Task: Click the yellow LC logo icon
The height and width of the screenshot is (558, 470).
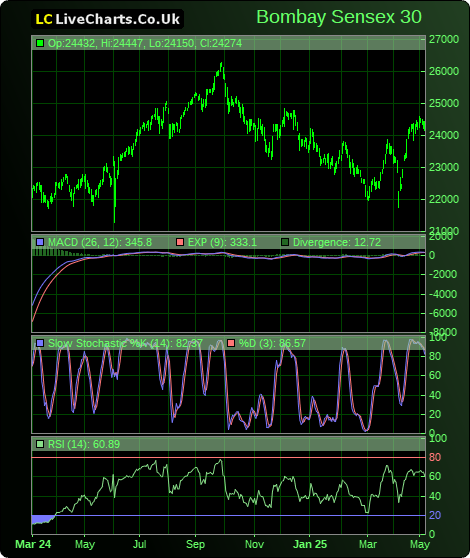Action: tap(44, 20)
